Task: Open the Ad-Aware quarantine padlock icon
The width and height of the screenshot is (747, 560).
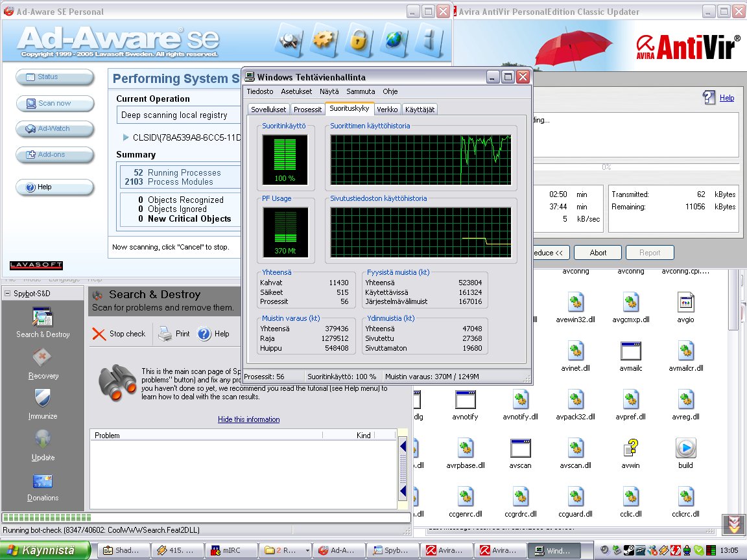Action: coord(359,40)
